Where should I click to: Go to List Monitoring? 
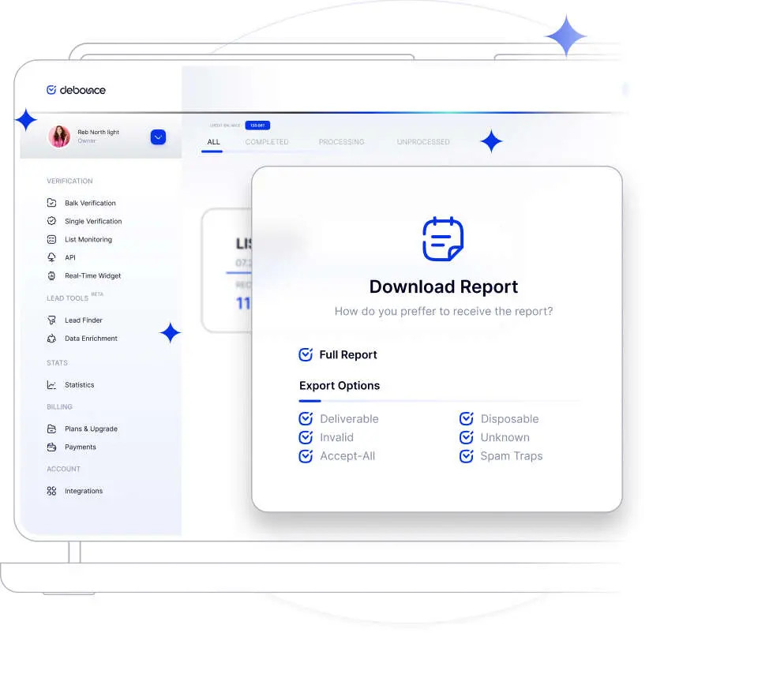[x=88, y=239]
